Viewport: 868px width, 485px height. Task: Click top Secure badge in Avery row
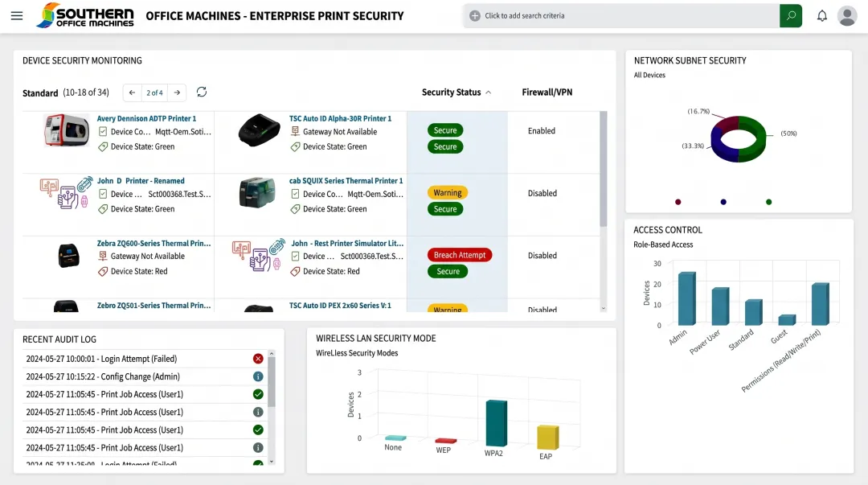[x=445, y=130]
